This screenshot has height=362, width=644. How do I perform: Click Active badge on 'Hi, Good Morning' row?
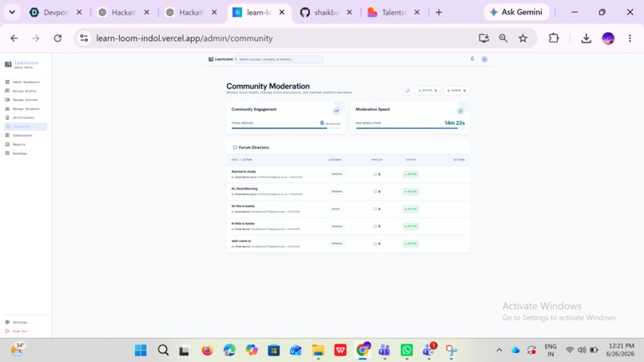(x=411, y=192)
